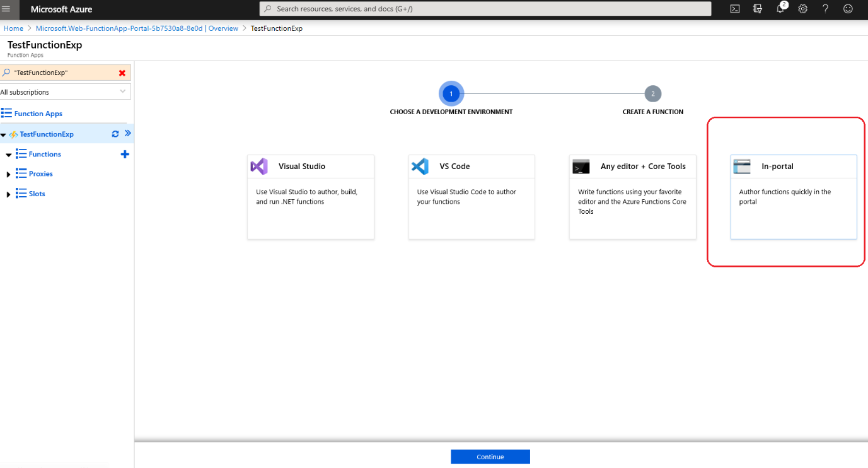
Task: Open Slots in the sidebar tree
Action: [x=37, y=194]
